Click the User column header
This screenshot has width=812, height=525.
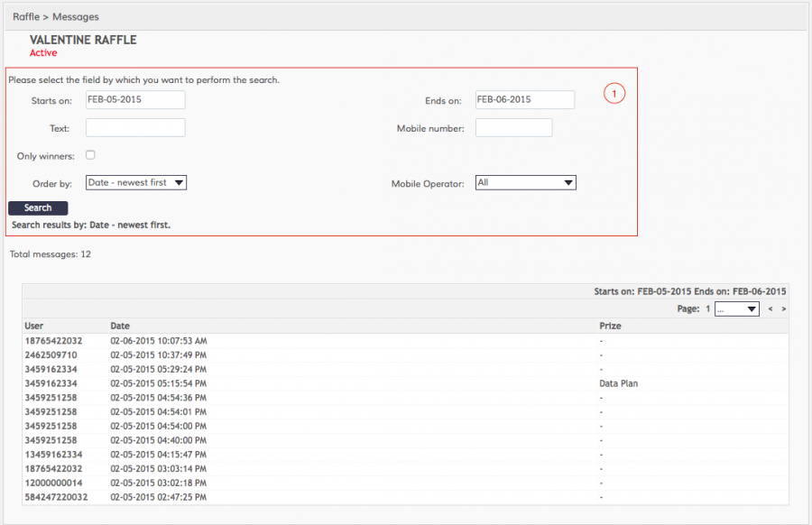tap(34, 326)
